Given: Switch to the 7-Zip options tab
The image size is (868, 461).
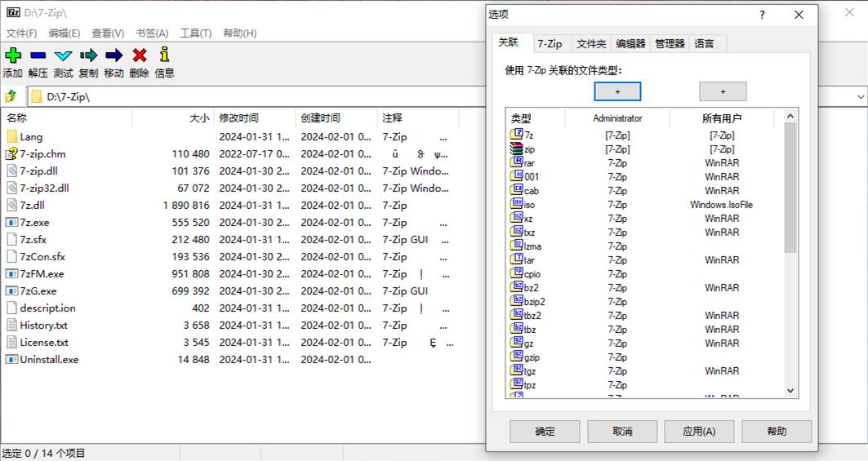Looking at the screenshot, I should pyautogui.click(x=550, y=44).
